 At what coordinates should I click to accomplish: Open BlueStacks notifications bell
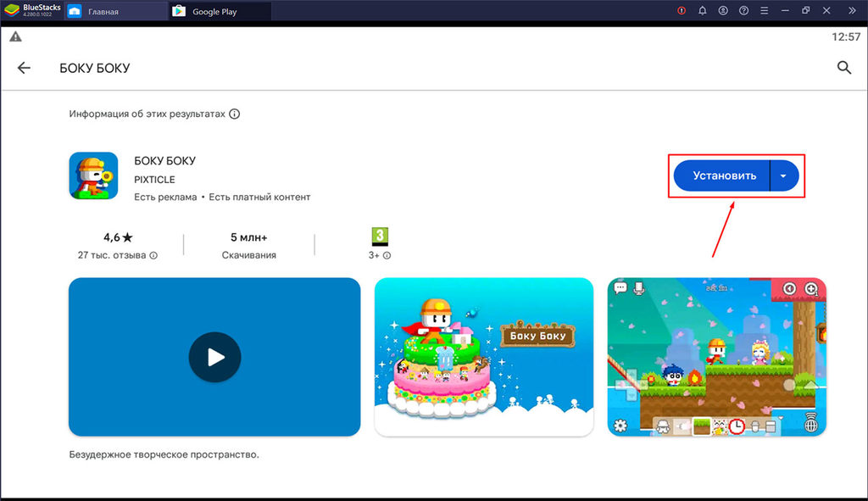click(x=702, y=10)
